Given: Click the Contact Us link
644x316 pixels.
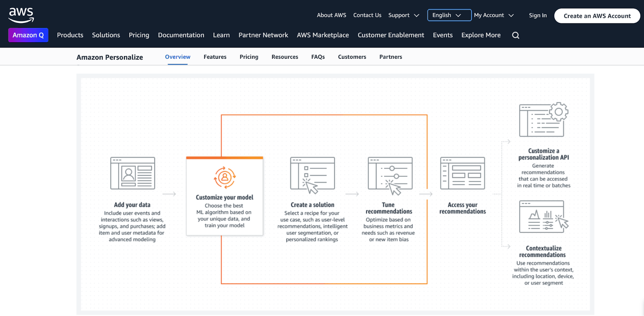Looking at the screenshot, I should coord(367,15).
